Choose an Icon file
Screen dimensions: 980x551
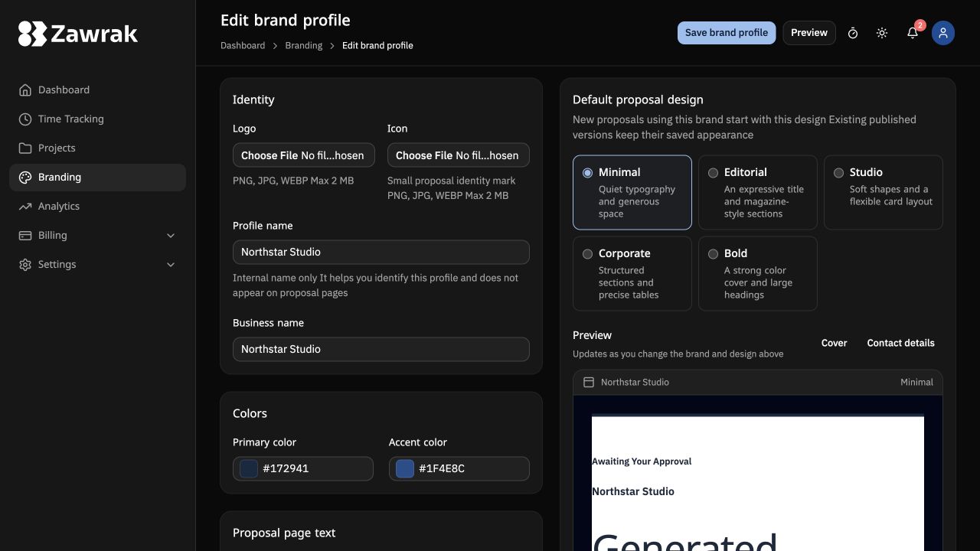coord(459,155)
